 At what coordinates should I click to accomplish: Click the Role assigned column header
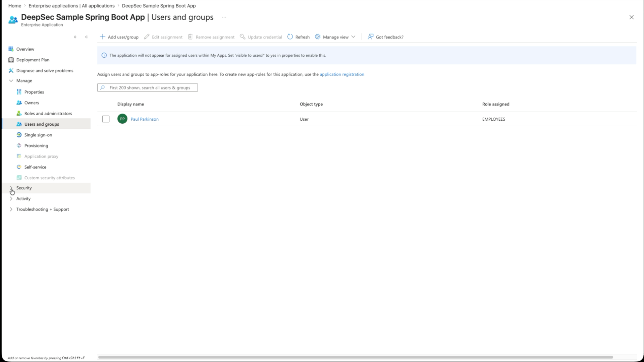[496, 104]
